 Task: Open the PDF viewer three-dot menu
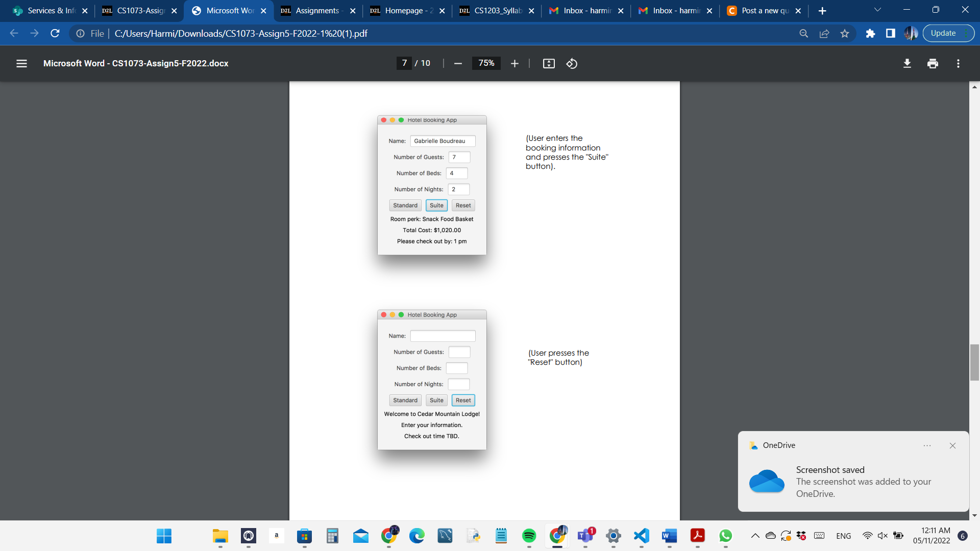958,63
